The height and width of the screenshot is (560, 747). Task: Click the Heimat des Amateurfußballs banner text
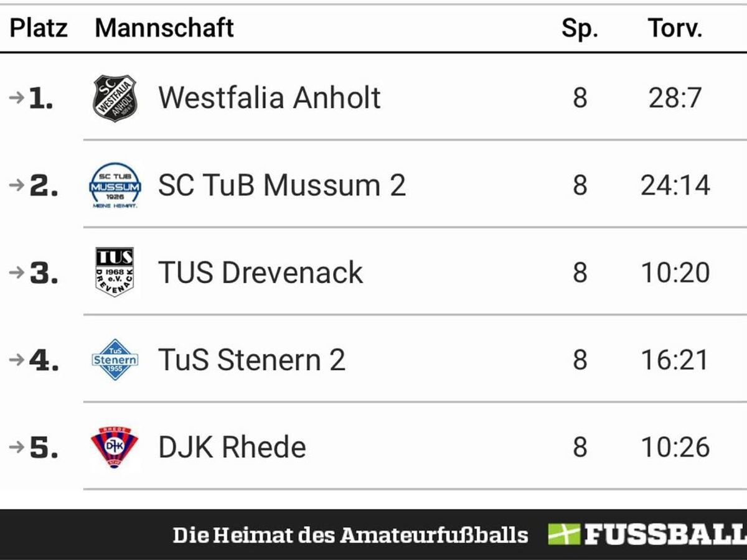(350, 534)
